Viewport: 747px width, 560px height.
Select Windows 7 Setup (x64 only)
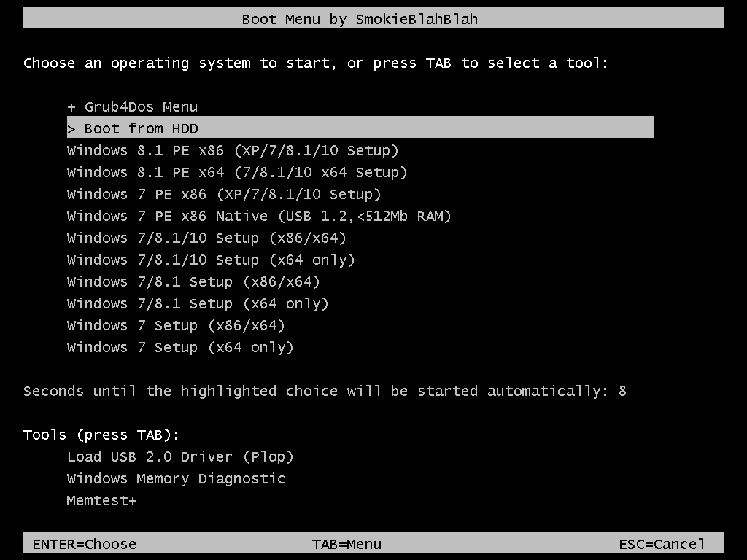180,348
